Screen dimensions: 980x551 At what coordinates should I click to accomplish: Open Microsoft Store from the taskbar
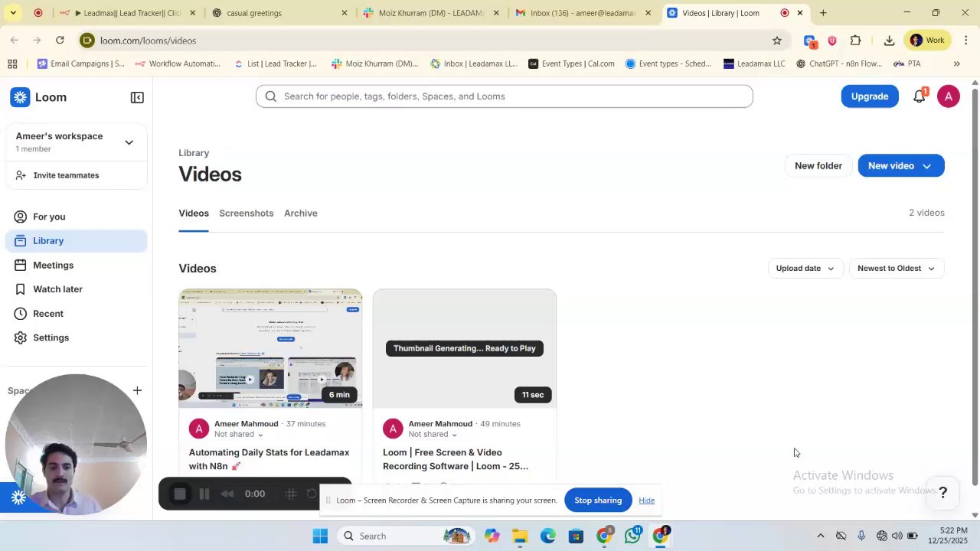point(576,536)
